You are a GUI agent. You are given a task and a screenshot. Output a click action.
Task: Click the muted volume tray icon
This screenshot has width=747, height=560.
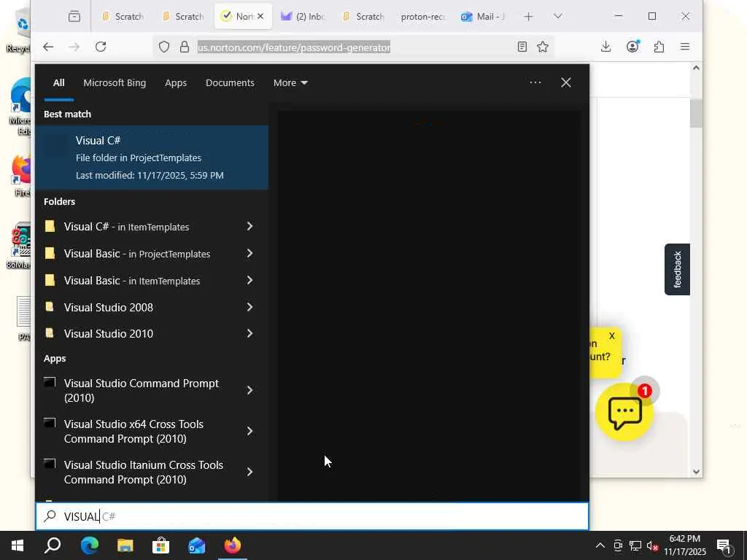(x=653, y=545)
